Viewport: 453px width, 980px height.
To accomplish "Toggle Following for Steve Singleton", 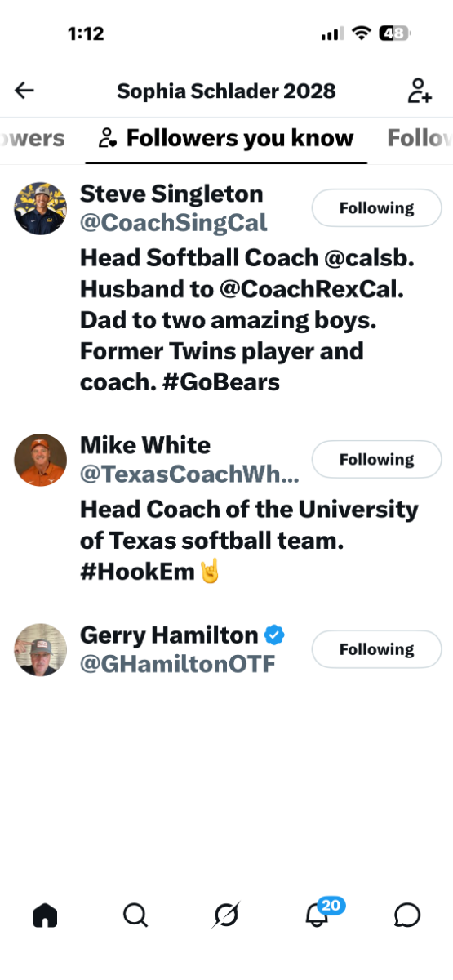I will point(376,208).
